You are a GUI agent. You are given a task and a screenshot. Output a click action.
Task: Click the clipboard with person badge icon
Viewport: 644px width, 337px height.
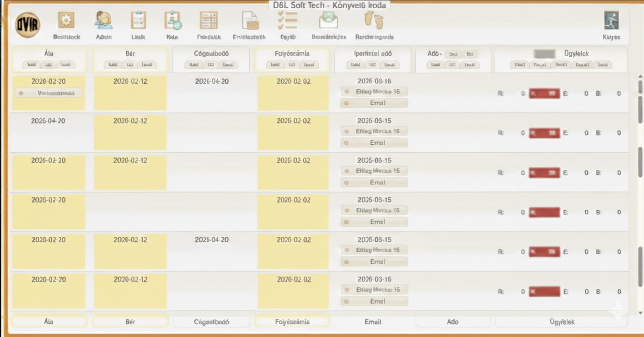(x=173, y=21)
